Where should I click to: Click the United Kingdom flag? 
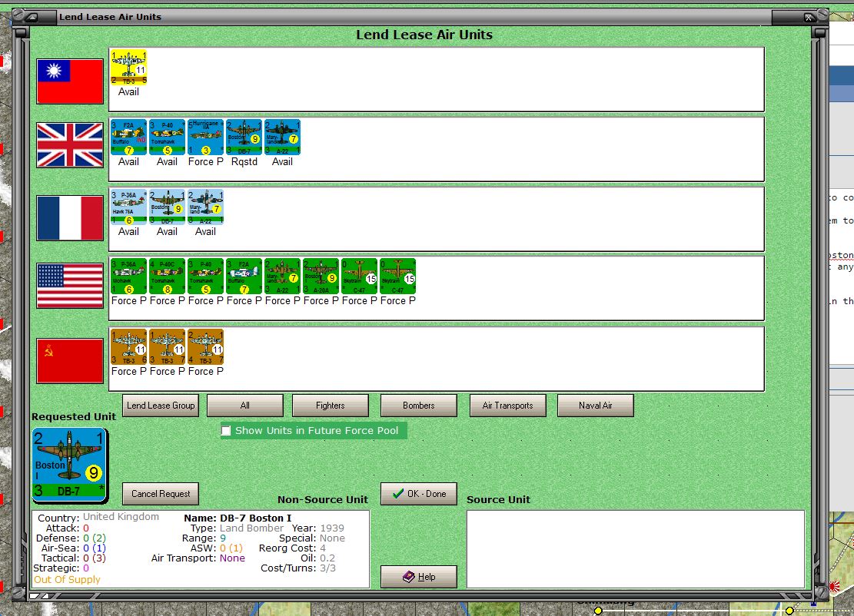(x=70, y=144)
